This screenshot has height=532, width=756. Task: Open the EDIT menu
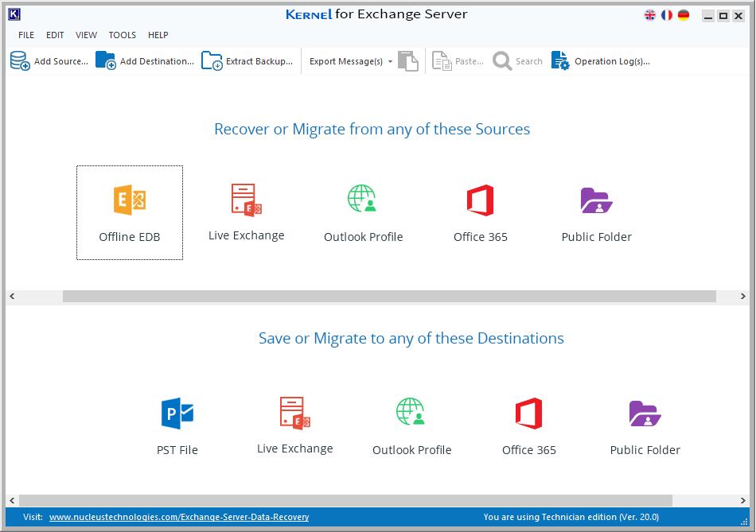coord(55,35)
